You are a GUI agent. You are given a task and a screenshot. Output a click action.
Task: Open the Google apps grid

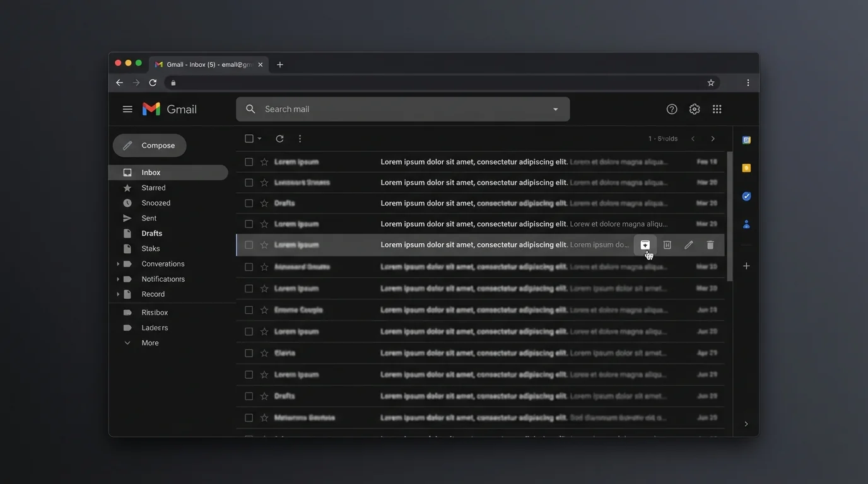(717, 109)
